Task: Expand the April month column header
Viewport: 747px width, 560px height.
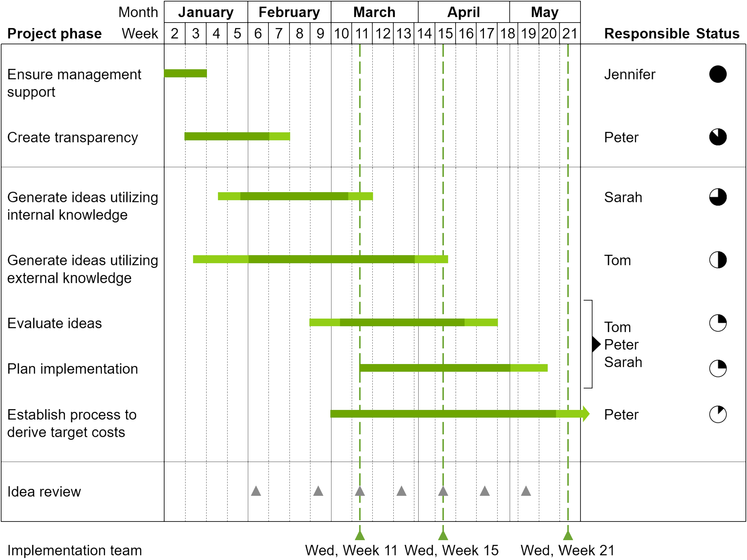Action: [x=465, y=11]
